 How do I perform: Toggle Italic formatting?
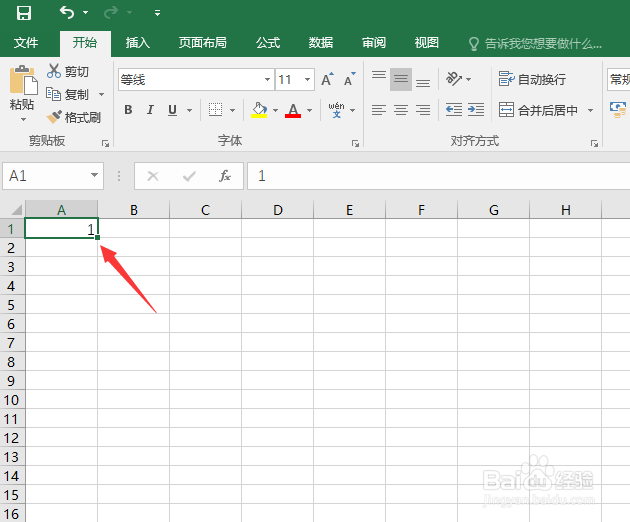[150, 110]
